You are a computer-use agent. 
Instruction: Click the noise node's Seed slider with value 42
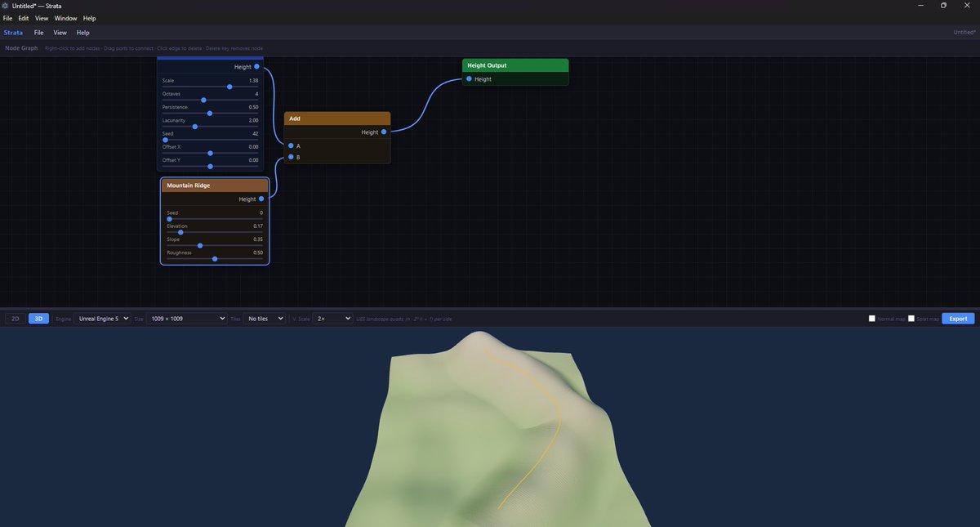click(x=210, y=140)
